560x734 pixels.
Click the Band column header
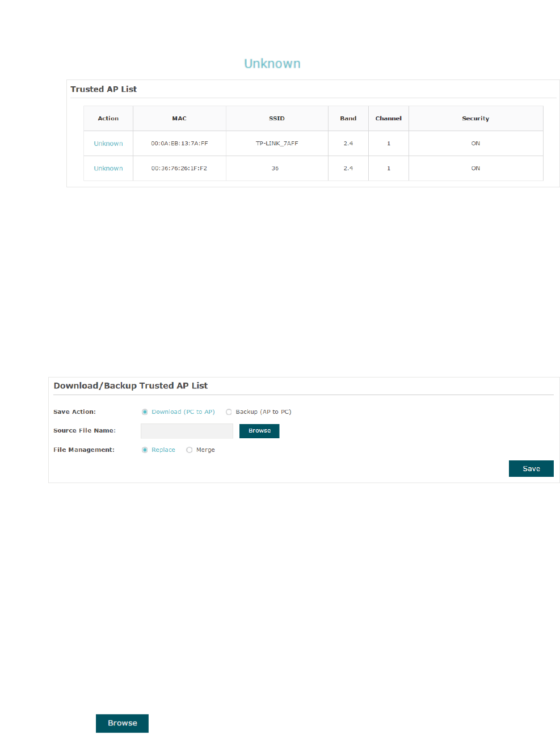[348, 119]
